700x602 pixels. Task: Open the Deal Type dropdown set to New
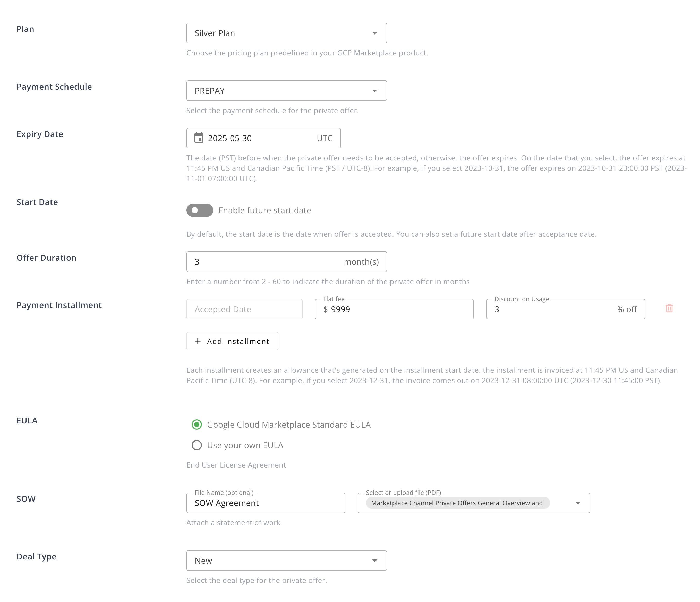[286, 561]
